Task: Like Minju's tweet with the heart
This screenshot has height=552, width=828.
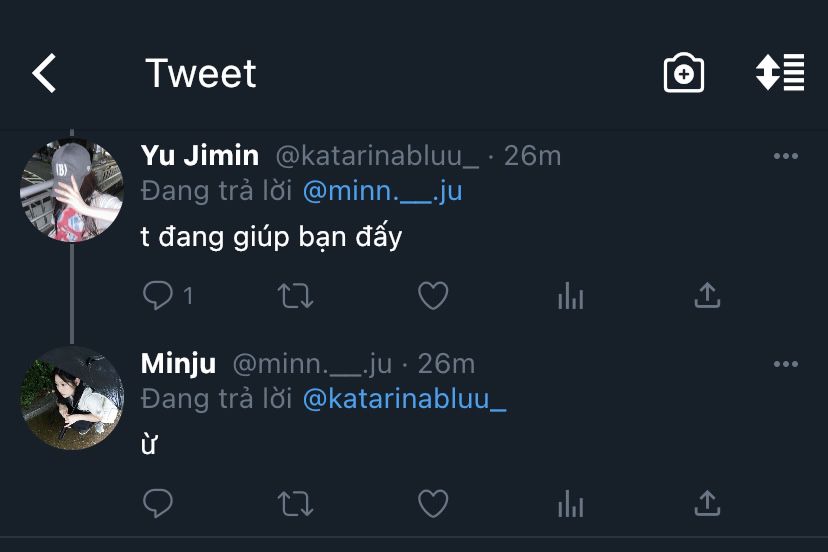Action: pos(432,503)
